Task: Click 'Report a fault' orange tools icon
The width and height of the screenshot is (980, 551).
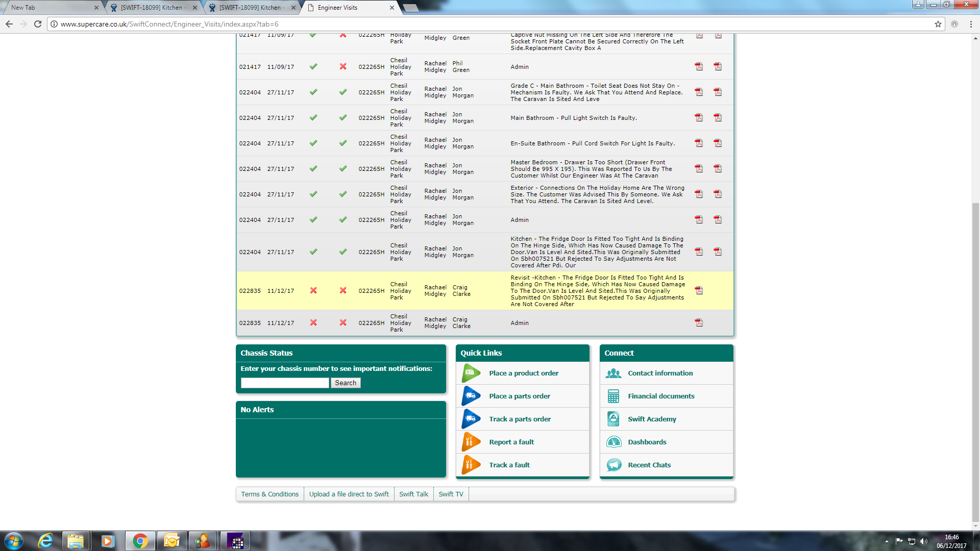Action: [x=471, y=442]
